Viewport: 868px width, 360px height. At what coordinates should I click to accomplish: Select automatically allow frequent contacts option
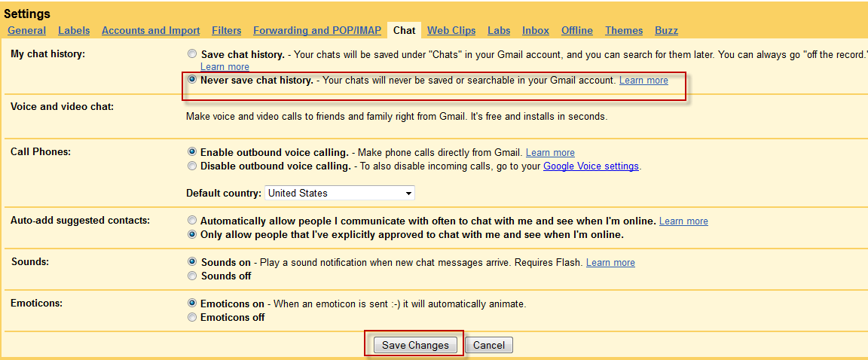click(191, 220)
